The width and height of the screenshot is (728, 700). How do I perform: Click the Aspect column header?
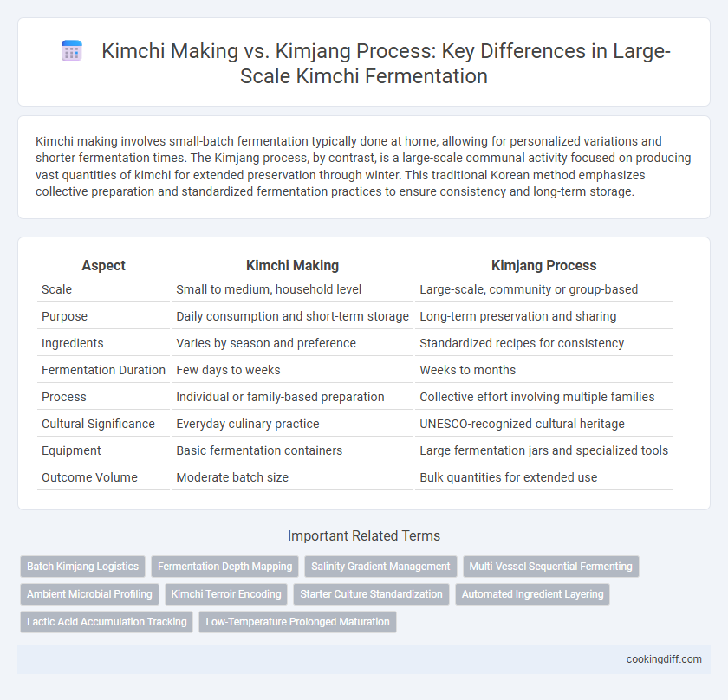coord(103,265)
